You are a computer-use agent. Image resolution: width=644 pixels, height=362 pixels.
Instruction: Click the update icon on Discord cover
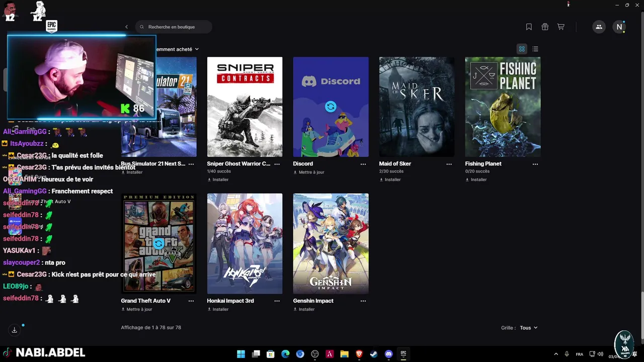pos(331,107)
